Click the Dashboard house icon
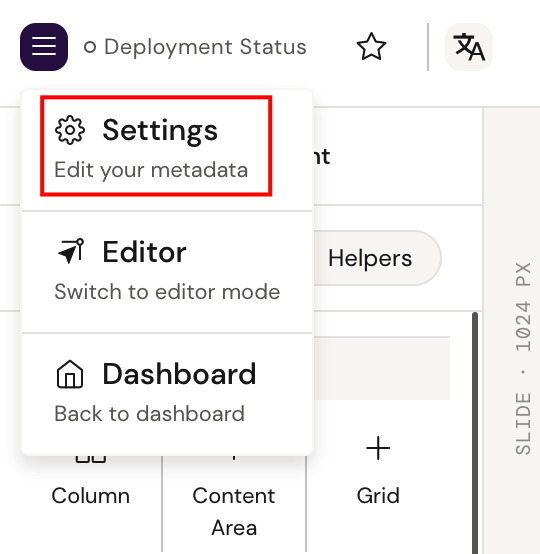 70,374
